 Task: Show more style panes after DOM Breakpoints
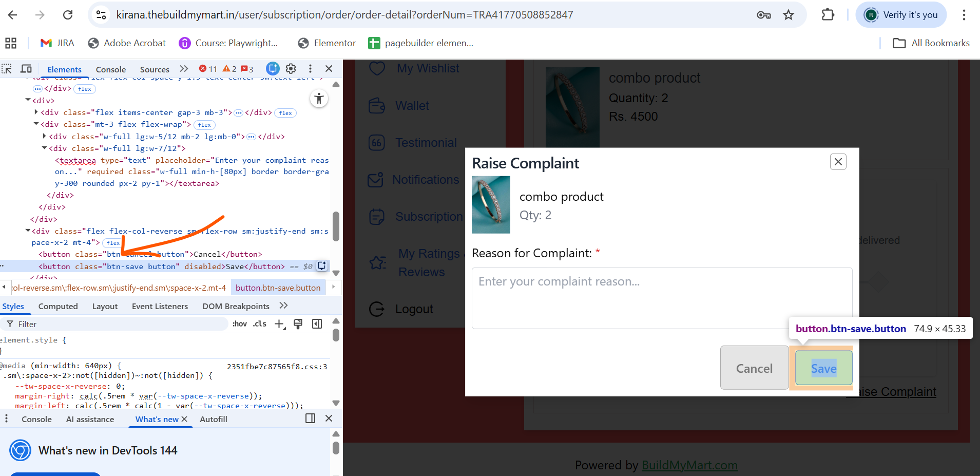283,306
